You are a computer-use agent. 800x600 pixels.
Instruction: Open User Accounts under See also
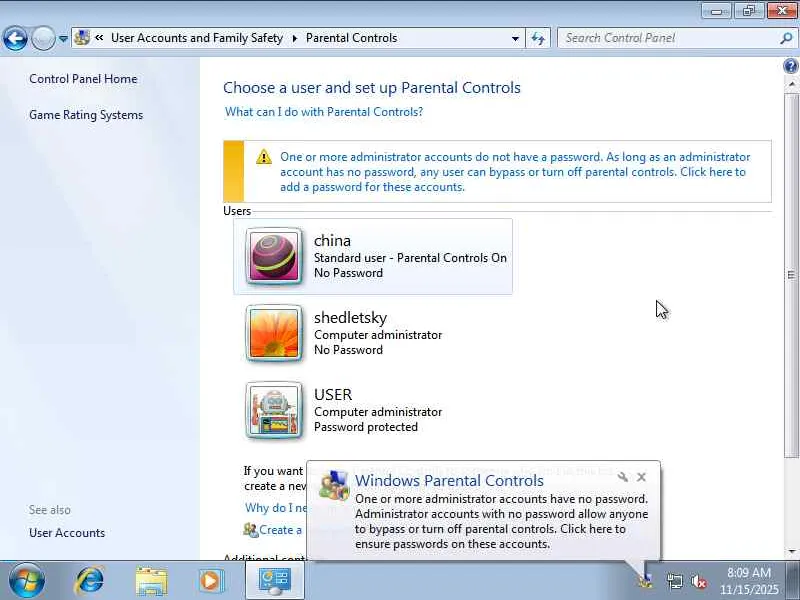[67, 533]
